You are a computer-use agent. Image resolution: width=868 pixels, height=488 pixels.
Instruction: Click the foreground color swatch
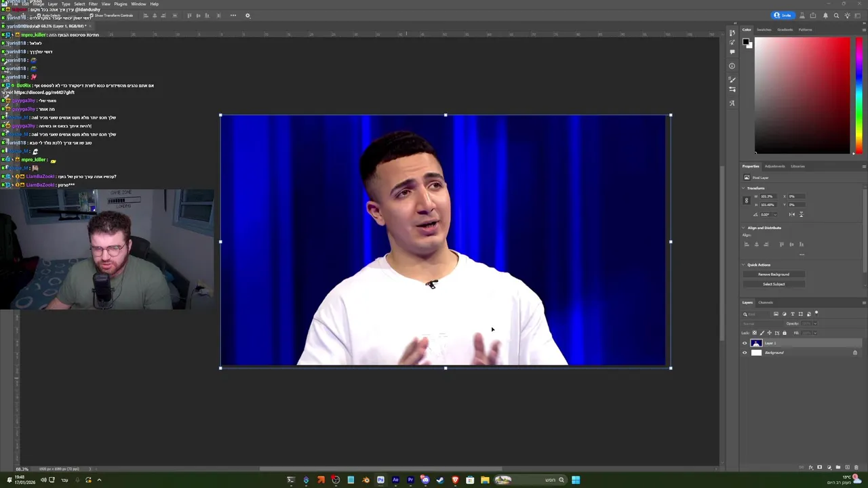[746, 42]
